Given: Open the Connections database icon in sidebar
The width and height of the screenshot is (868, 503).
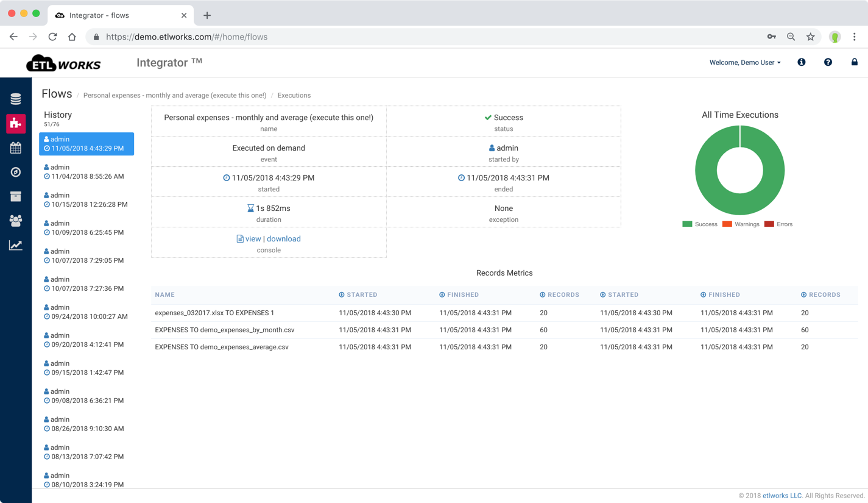Looking at the screenshot, I should [15, 98].
